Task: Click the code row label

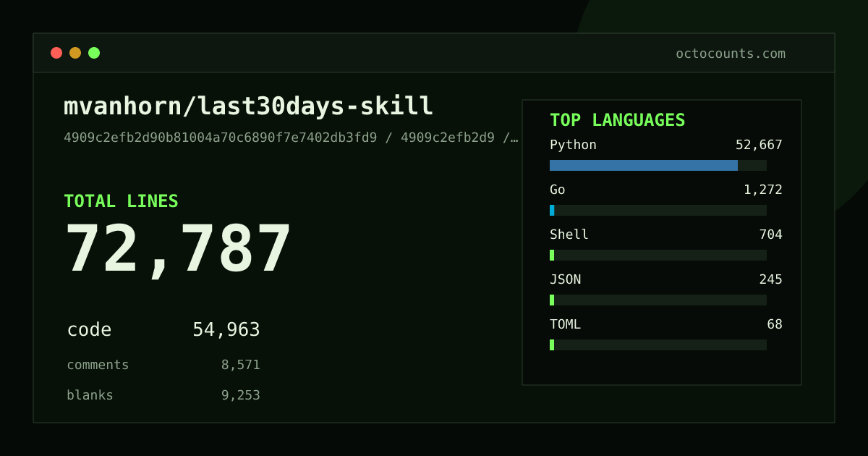Action: pyautogui.click(x=89, y=330)
